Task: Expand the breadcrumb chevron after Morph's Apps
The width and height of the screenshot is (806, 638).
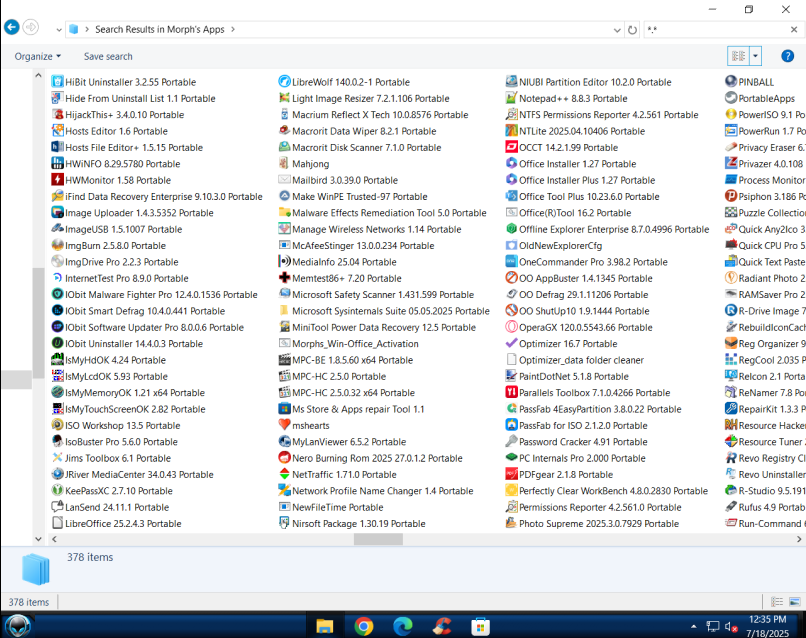Action: (233, 29)
